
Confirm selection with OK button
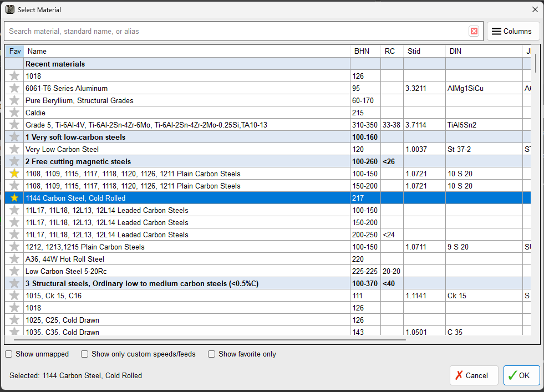pos(521,375)
